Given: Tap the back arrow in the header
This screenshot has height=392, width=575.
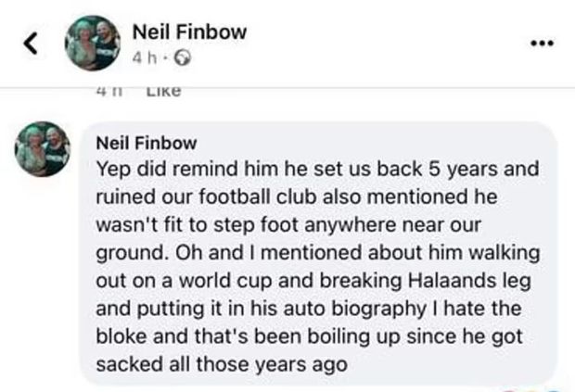Looking at the screenshot, I should (29, 44).
